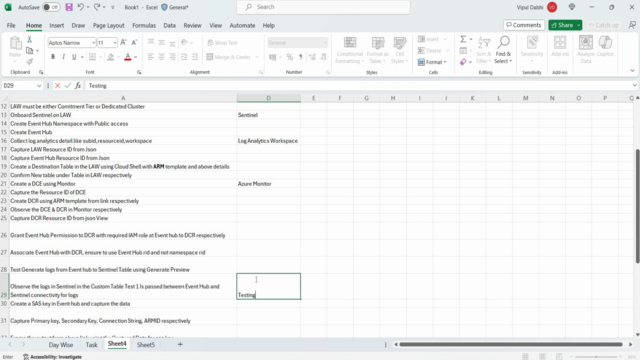This screenshot has height=360, width=640.
Task: Open the Share button dropdown arrow
Action: 578,25
